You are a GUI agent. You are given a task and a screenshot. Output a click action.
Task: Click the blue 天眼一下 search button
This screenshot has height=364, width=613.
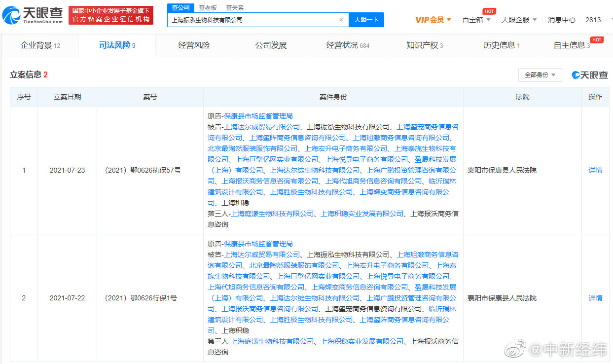pos(366,19)
